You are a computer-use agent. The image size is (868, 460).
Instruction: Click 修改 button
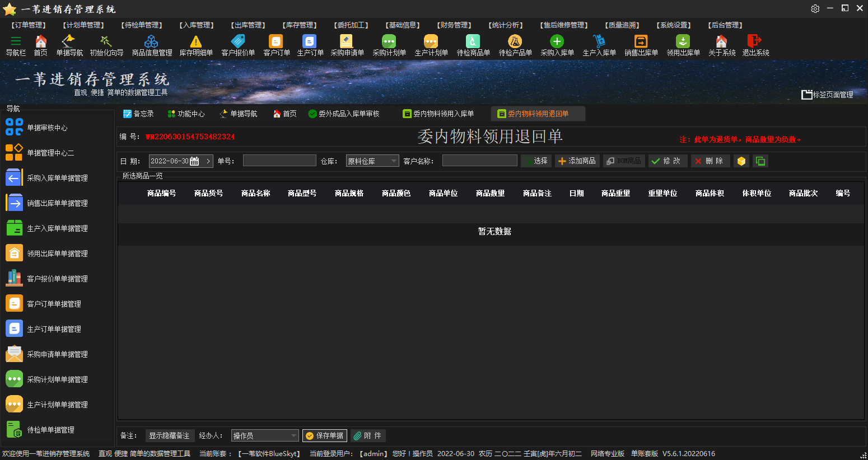[x=668, y=161]
